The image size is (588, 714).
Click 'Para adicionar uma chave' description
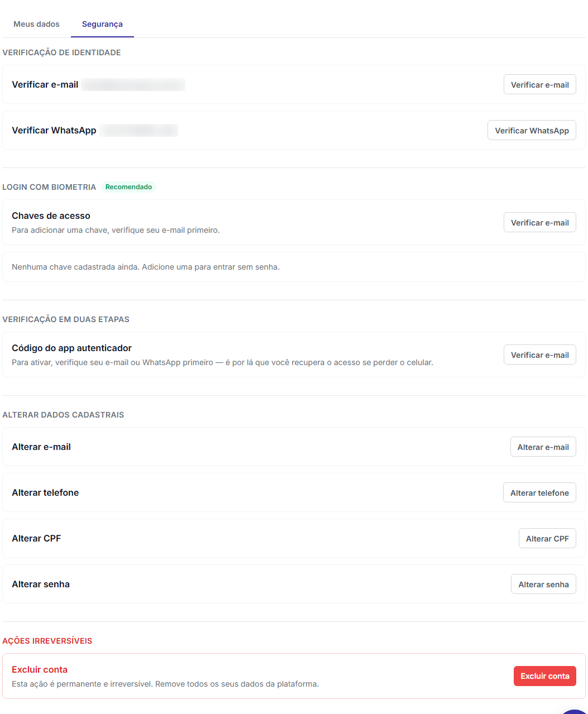(x=116, y=230)
